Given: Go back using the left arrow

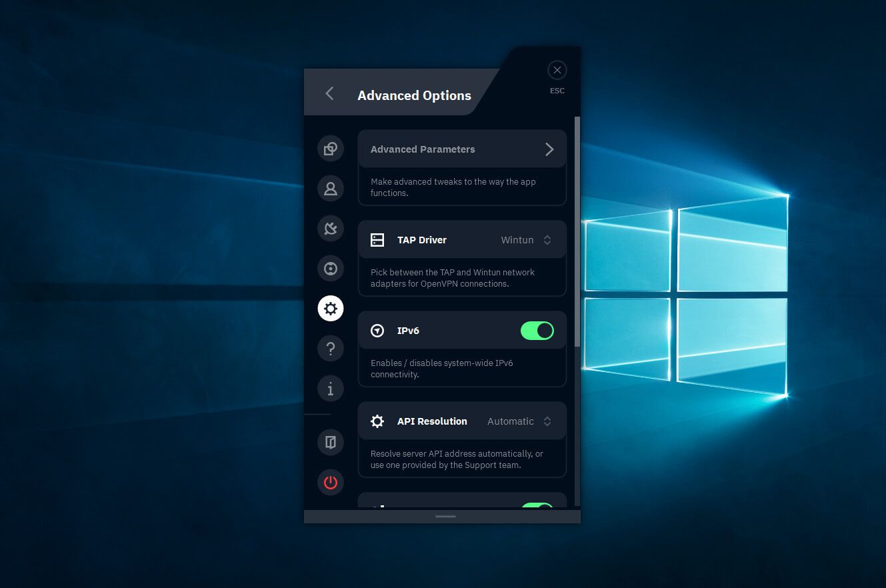Looking at the screenshot, I should (329, 93).
